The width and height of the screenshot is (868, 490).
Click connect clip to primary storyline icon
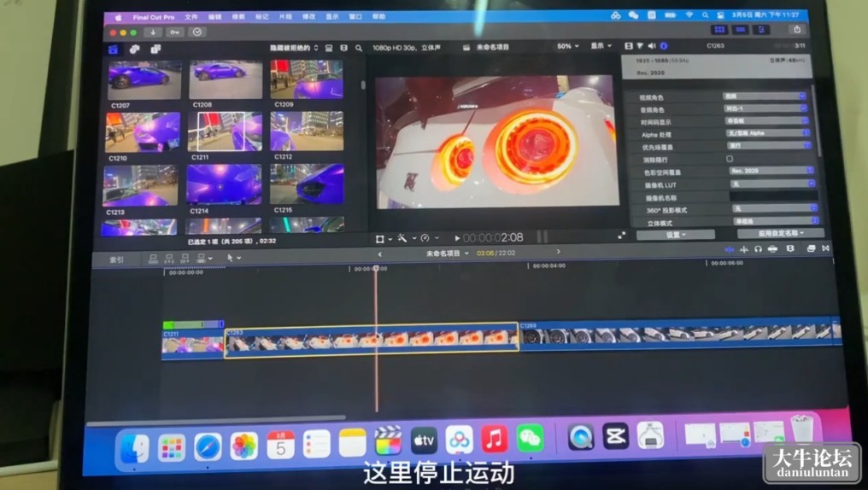[154, 259]
